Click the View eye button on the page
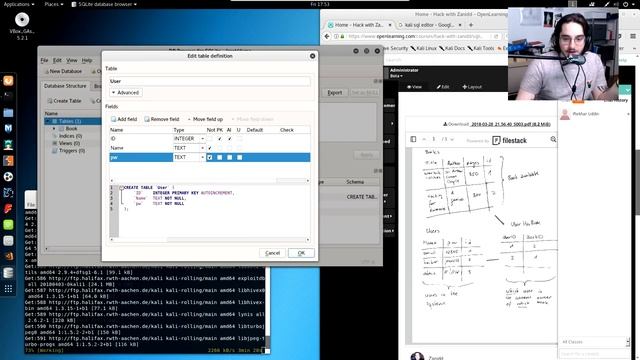 click(x=414, y=87)
